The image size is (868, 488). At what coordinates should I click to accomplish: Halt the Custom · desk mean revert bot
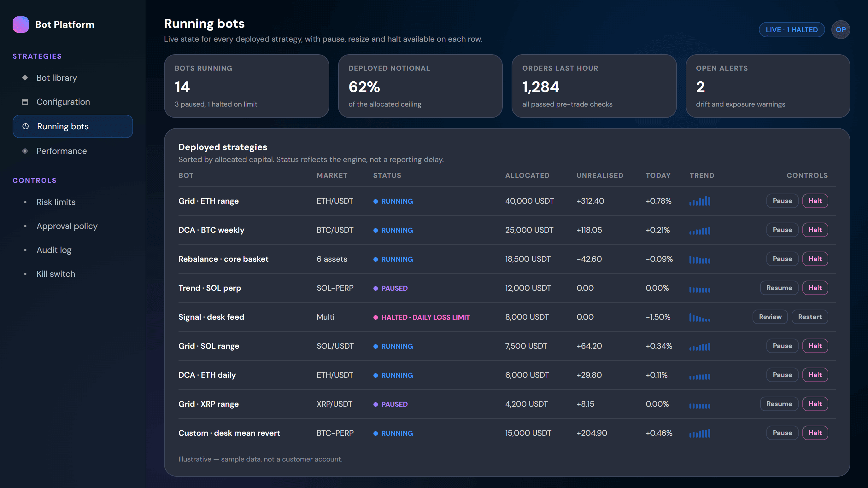point(815,433)
